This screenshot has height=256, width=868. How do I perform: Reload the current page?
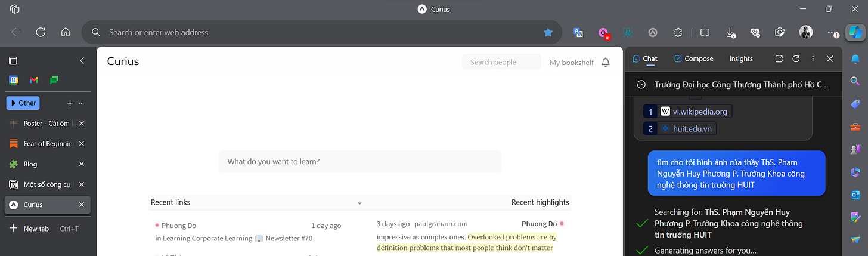tap(41, 32)
